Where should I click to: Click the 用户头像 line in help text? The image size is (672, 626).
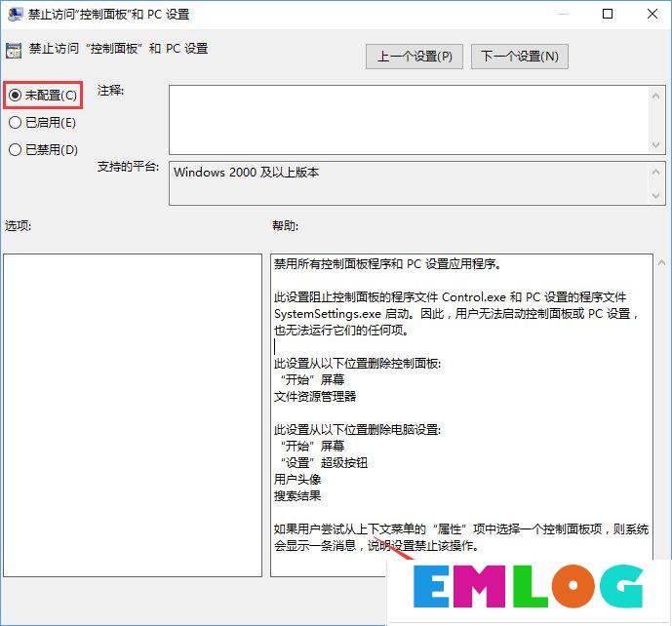[297, 479]
